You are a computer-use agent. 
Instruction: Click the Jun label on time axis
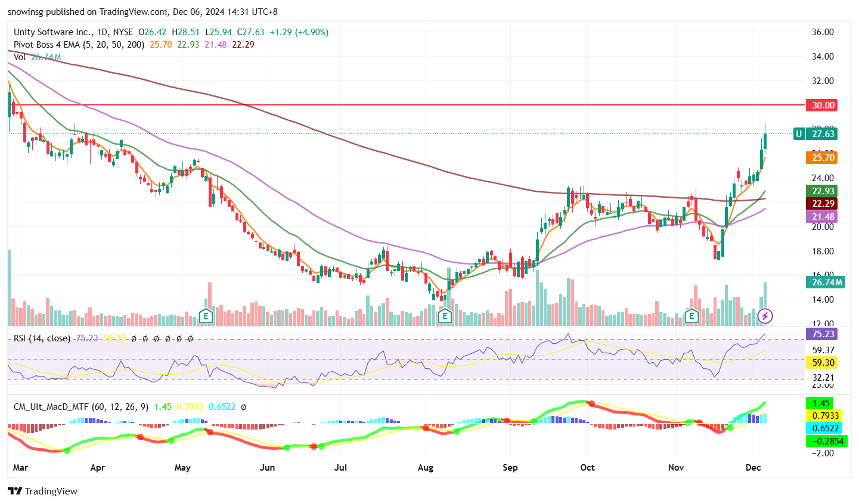tap(267, 468)
